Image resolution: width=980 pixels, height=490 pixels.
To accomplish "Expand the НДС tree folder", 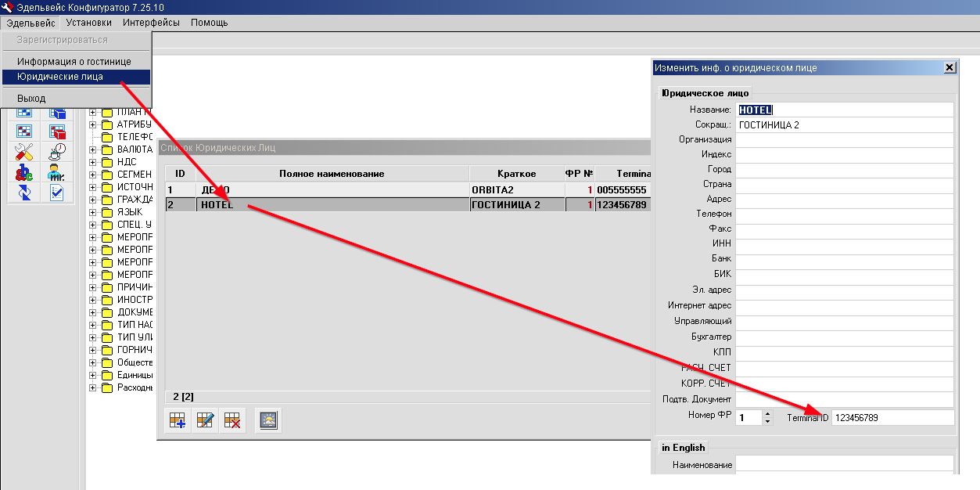I will point(93,162).
